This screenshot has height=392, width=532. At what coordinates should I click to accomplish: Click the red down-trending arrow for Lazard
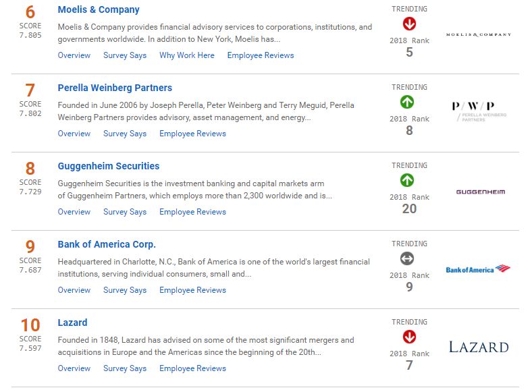[x=409, y=337]
